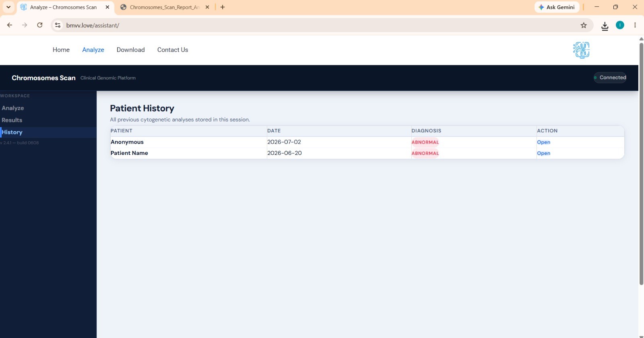Select History in the workspace sidebar

tap(48, 132)
